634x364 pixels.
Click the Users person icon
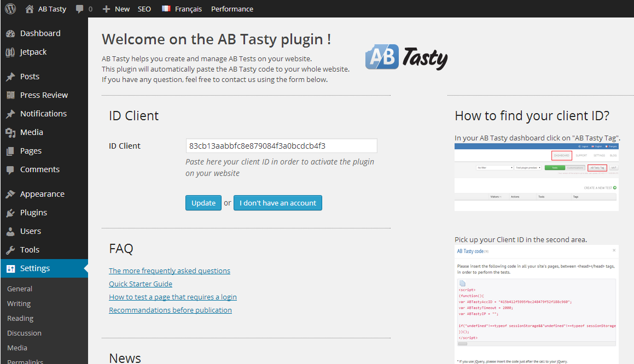pyautogui.click(x=10, y=232)
